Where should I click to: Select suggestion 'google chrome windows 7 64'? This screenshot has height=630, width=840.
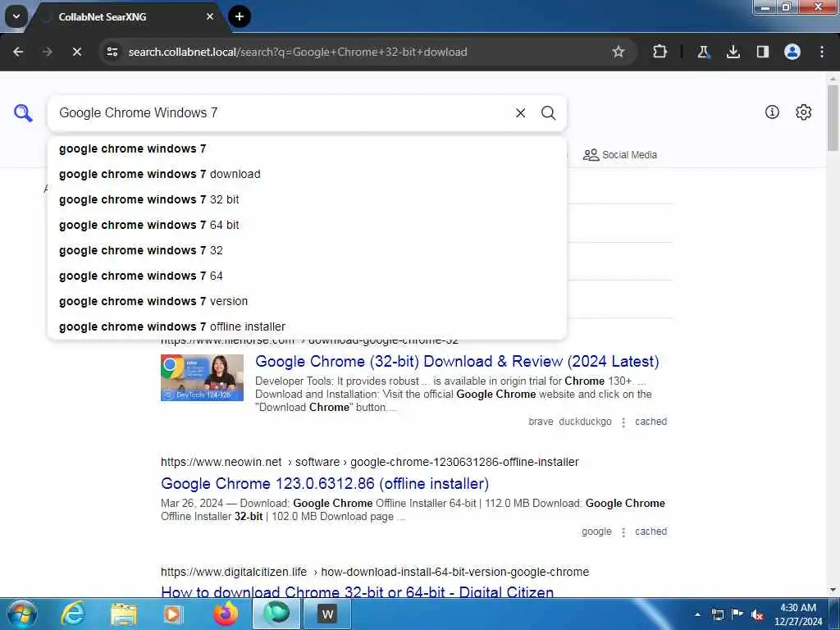(307, 276)
